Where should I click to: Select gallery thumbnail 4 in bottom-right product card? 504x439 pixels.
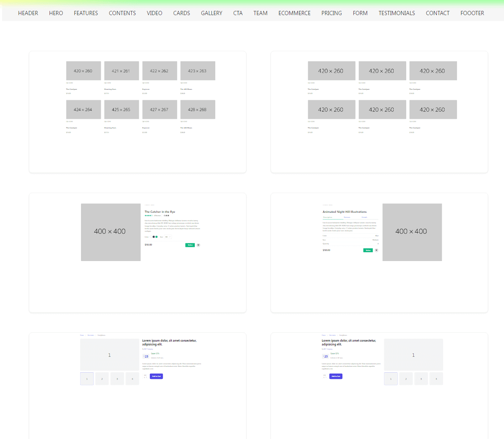pos(436,379)
